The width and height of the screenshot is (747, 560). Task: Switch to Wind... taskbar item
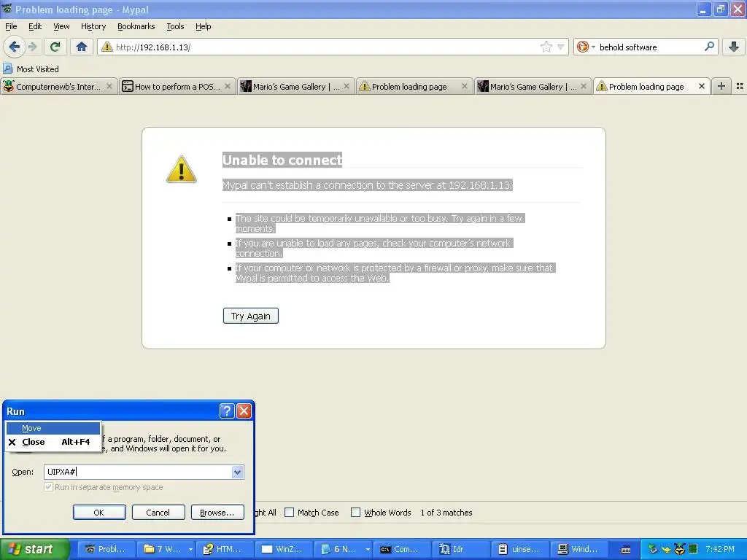(x=578, y=549)
